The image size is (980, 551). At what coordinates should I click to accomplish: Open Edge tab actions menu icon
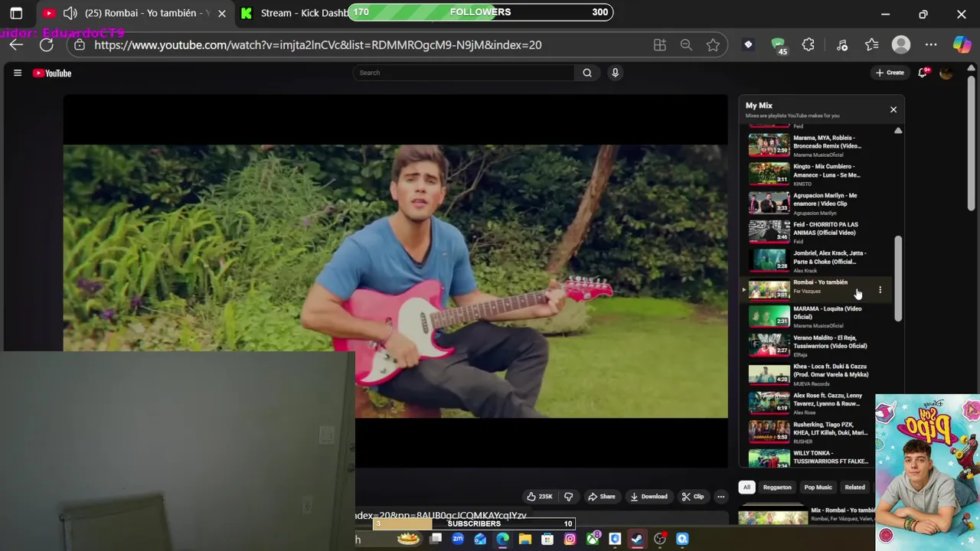[16, 13]
